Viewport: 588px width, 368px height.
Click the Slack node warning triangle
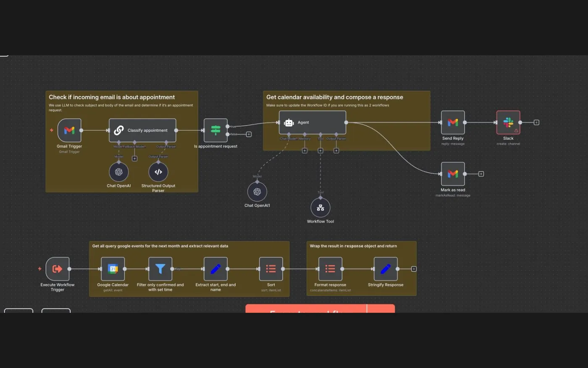(x=516, y=130)
